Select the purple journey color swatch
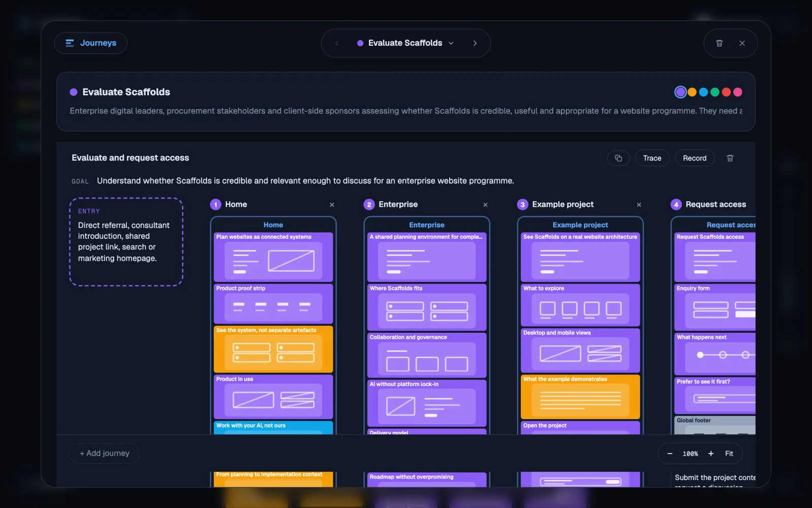Viewport: 812px width, 508px height. tap(681, 92)
